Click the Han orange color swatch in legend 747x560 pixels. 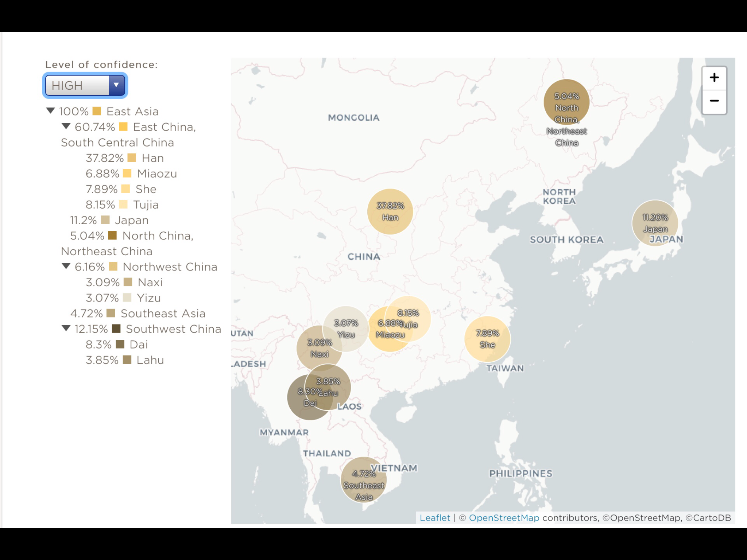coord(132,158)
